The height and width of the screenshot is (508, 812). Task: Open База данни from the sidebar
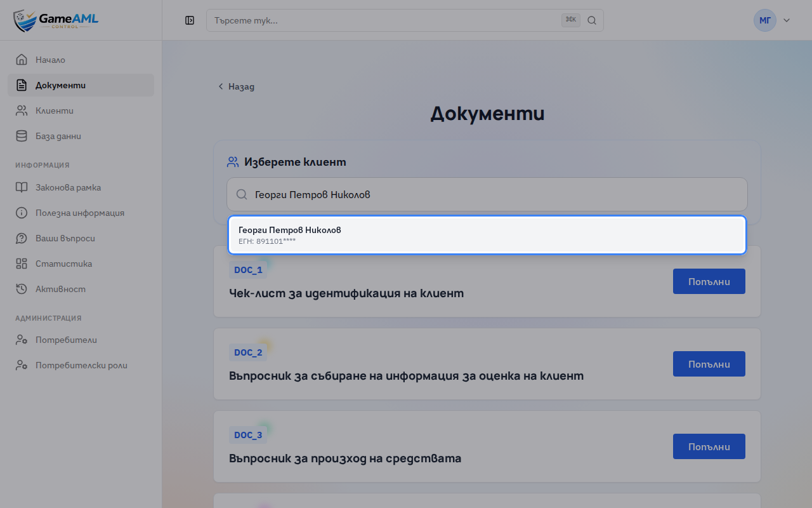coord(81,136)
